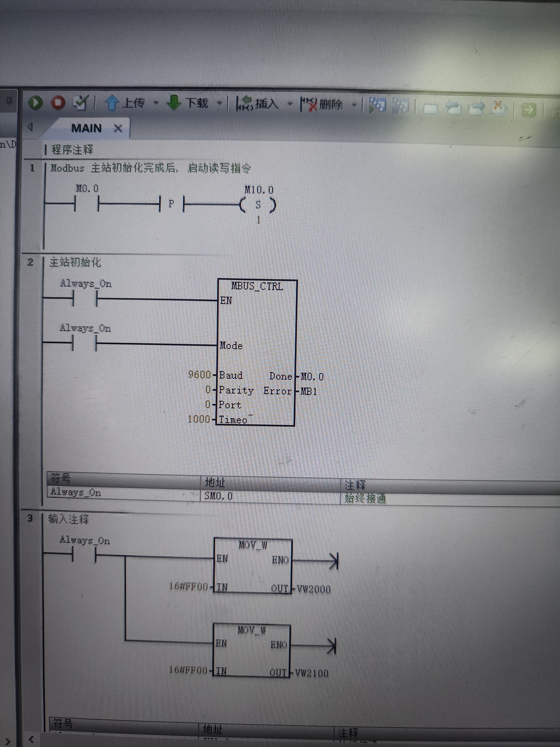The width and height of the screenshot is (560, 747).
Task: Click the tab scroll-left arrow
Action: tap(30, 127)
